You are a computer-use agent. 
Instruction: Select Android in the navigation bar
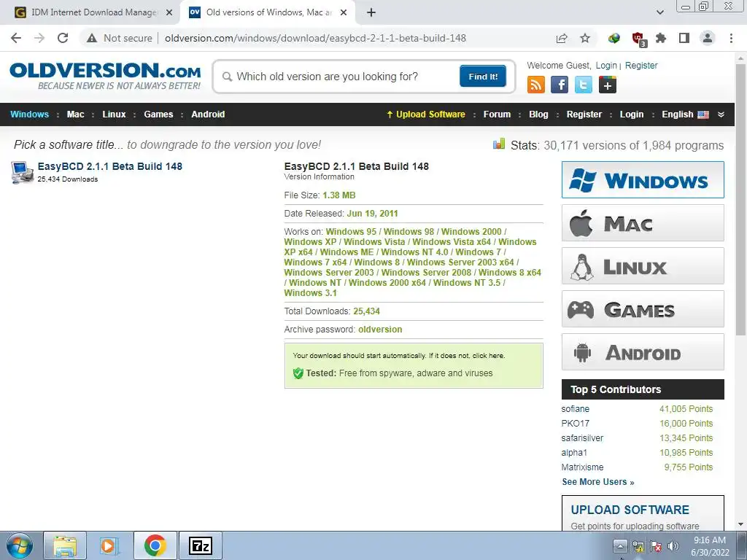pyautogui.click(x=208, y=114)
